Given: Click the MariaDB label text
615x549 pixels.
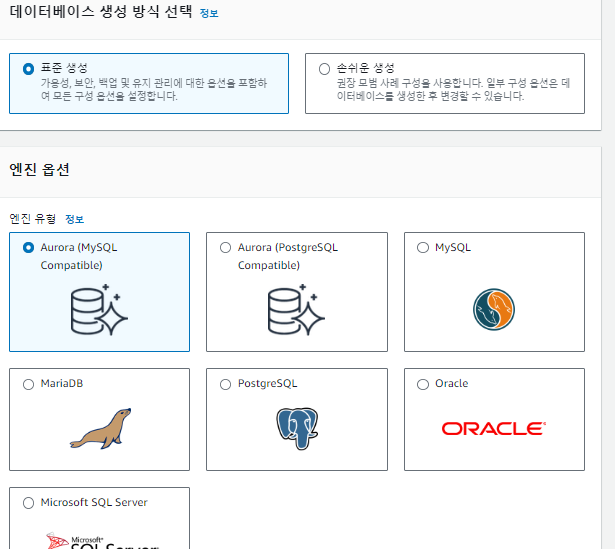Looking at the screenshot, I should click(x=62, y=384).
